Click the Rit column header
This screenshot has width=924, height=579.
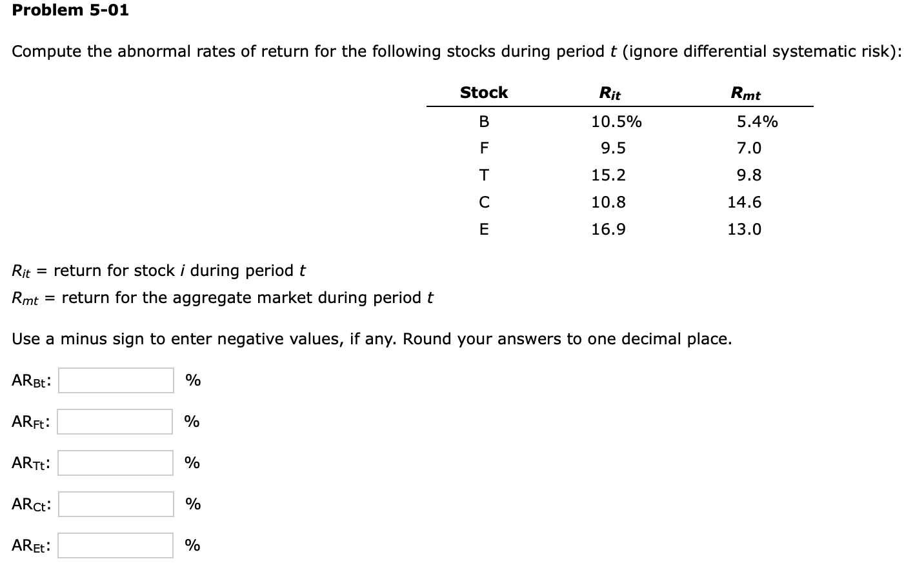609,93
